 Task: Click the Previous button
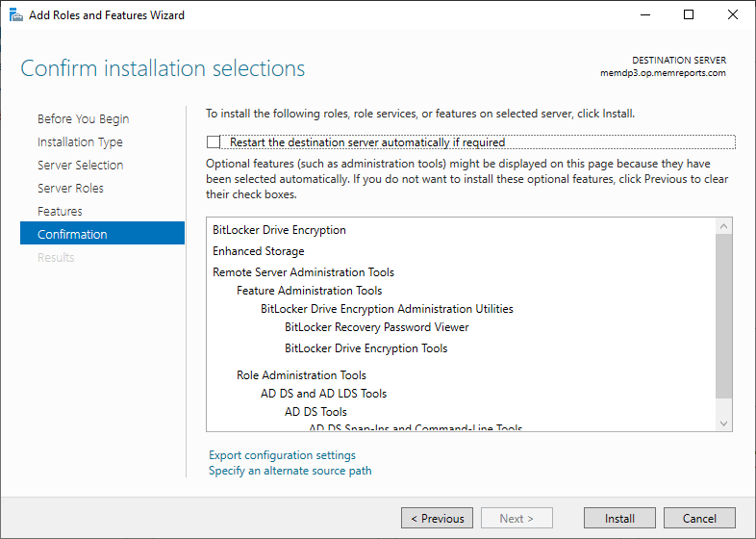(437, 518)
